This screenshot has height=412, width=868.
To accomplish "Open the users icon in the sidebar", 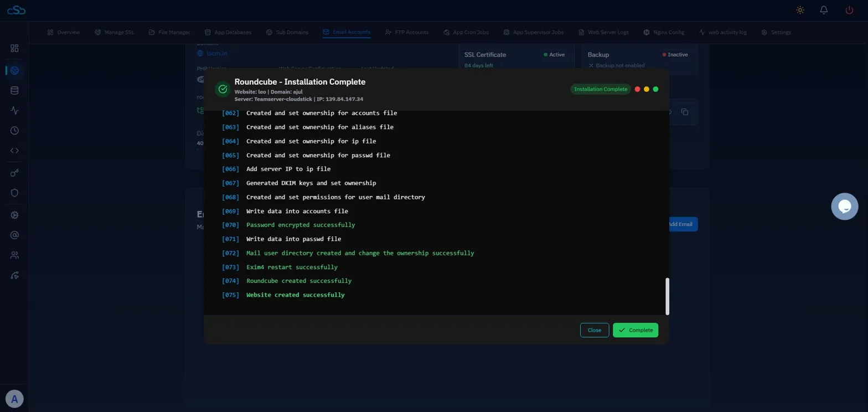I will 14,255.
